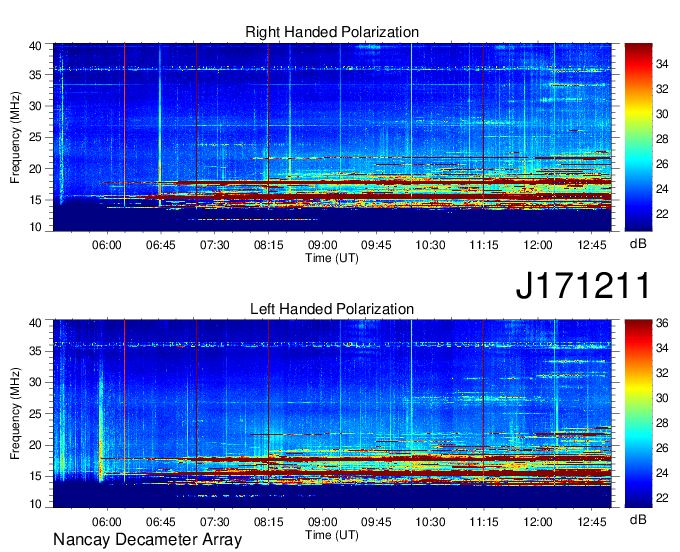Click the 28 value on the bottom color bar

[662, 423]
